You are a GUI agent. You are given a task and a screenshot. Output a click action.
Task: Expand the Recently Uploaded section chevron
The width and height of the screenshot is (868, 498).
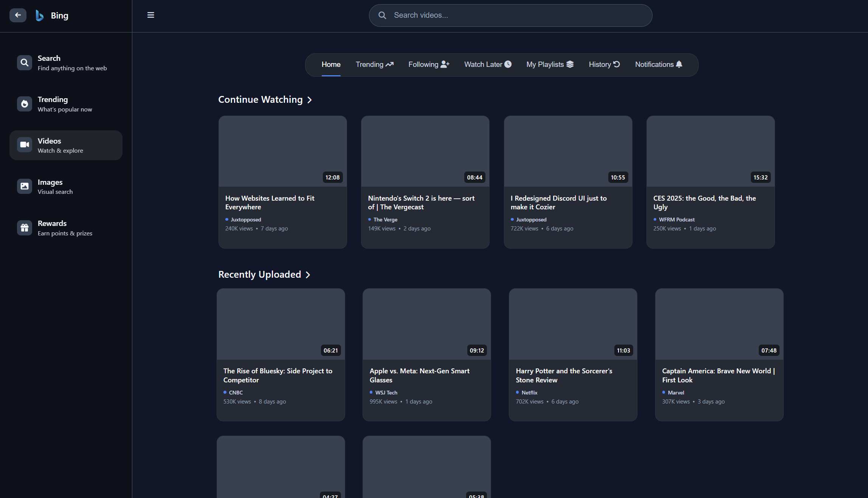tap(308, 275)
